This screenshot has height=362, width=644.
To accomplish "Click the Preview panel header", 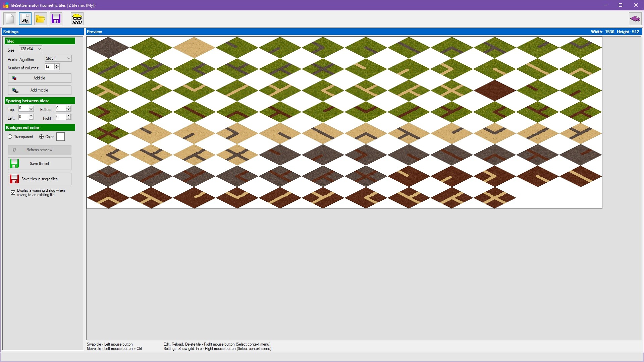I will [94, 32].
